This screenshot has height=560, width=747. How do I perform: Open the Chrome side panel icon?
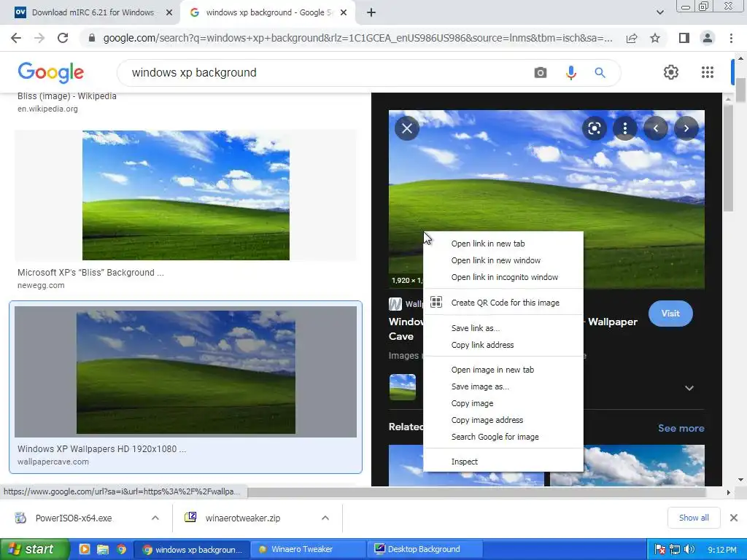[x=684, y=38]
